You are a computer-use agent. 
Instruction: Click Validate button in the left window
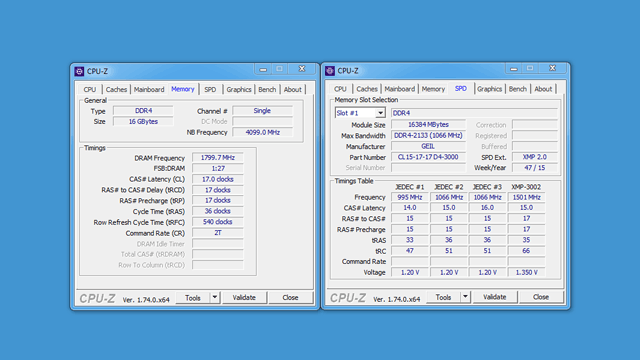[244, 298]
